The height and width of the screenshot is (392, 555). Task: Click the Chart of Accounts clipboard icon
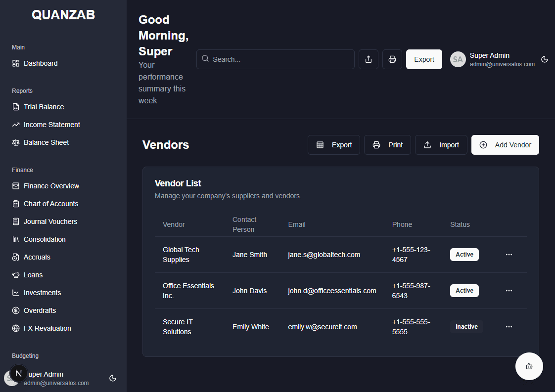pos(15,204)
